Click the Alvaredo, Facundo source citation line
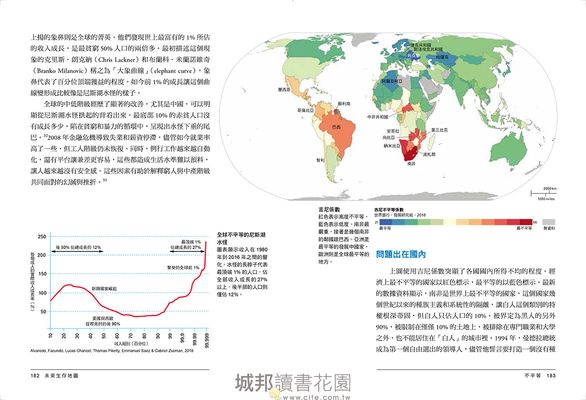This screenshot has width=586, height=400. (x=112, y=351)
